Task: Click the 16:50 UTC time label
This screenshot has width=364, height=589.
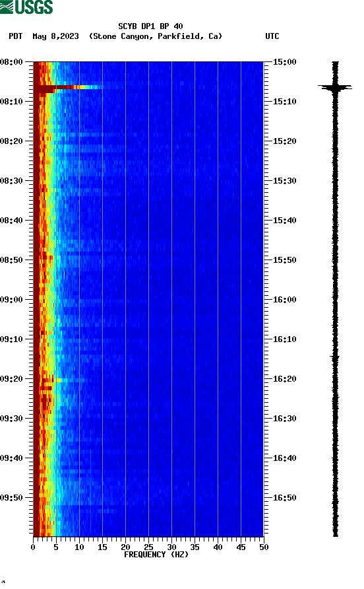Action: click(284, 498)
